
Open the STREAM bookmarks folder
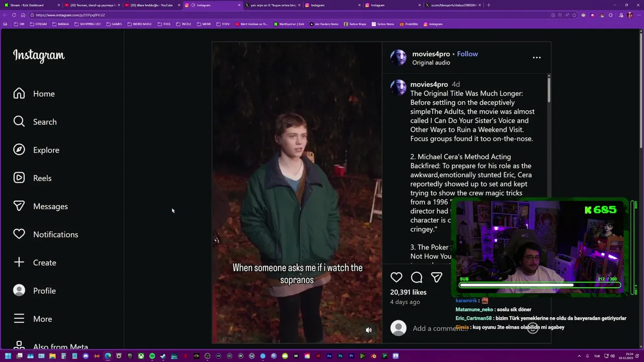pos(38,24)
